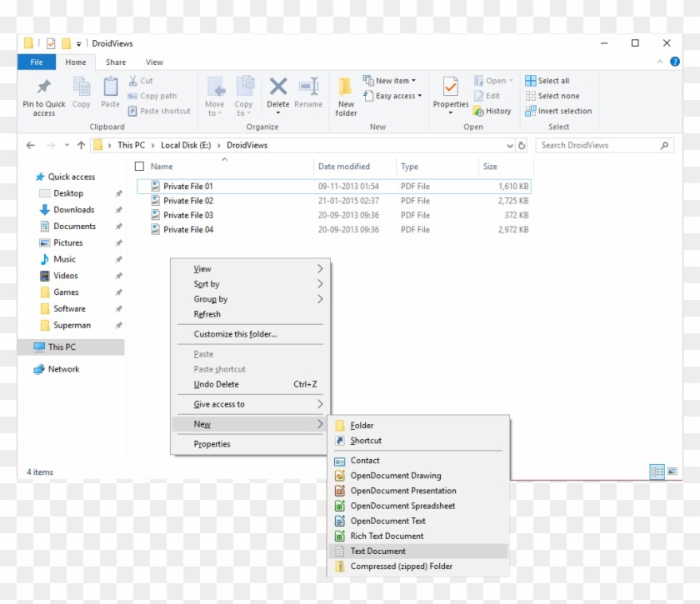
Task: Open the Properties ribbon button
Action: coord(451,96)
